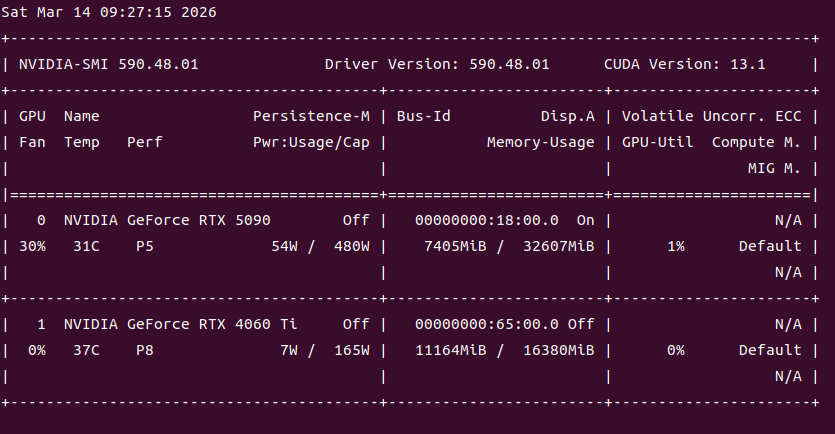Click the Pwr:Usage/Cap column header
835x434 pixels.
(311, 142)
